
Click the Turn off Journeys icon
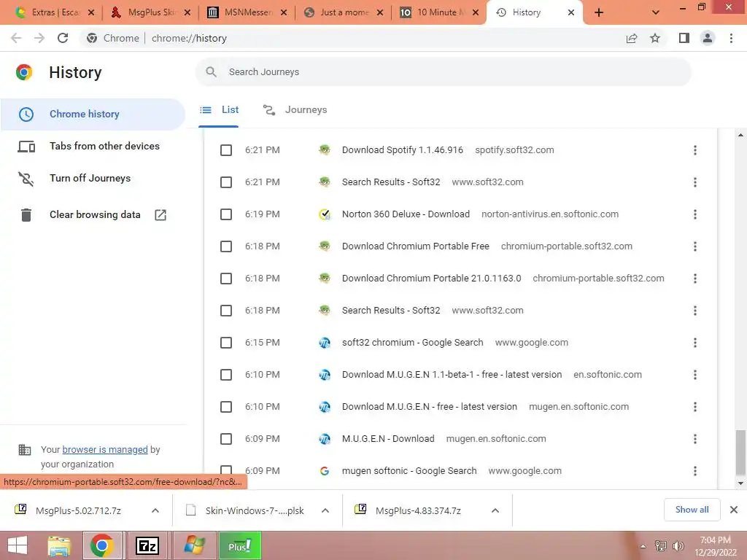(x=26, y=179)
